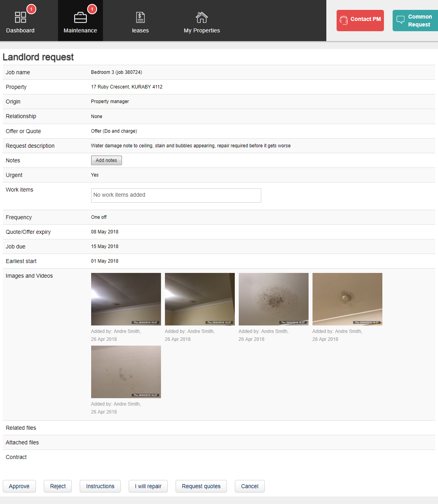Approve the landlord request
The image size is (438, 504).
19,486
